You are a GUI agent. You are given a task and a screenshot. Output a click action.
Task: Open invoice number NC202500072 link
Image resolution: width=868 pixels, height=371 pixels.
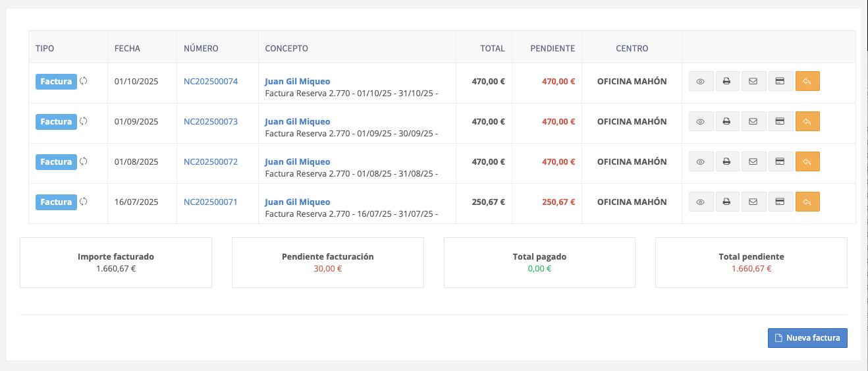[211, 161]
